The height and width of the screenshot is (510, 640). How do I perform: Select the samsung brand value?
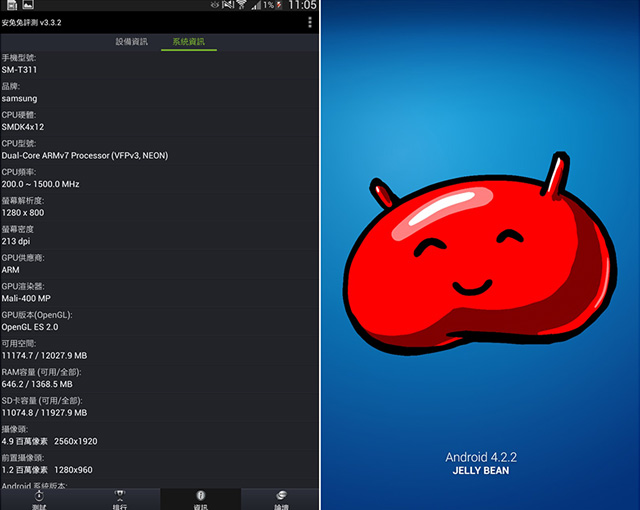click(x=19, y=98)
